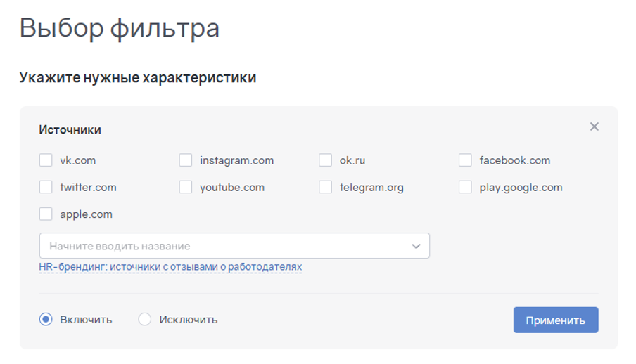The height and width of the screenshot is (364, 636).
Task: Toggle the youtube.com checkbox
Action: click(186, 187)
